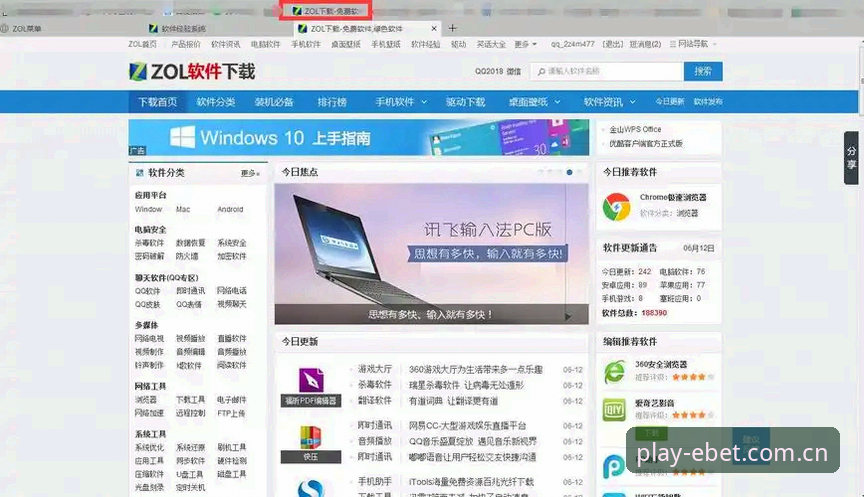
Task: Open 360游戏大厅为生活带来多一点乐趣 article
Action: [476, 369]
